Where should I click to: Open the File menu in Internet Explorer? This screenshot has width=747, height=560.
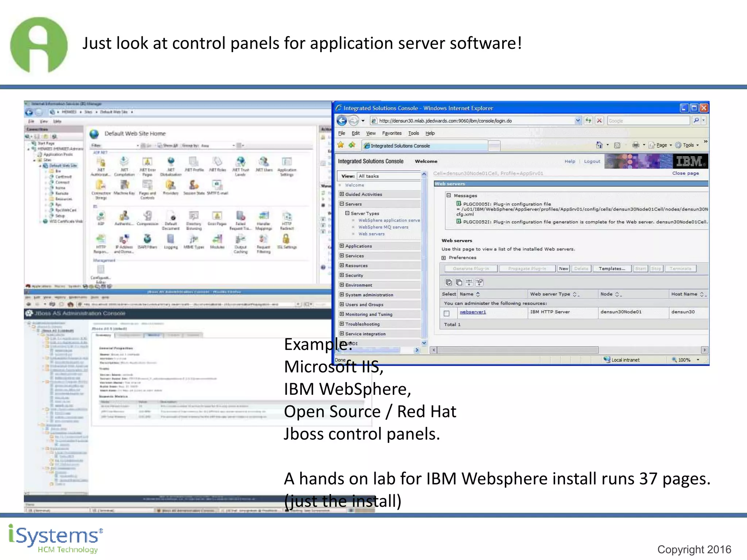click(x=341, y=133)
